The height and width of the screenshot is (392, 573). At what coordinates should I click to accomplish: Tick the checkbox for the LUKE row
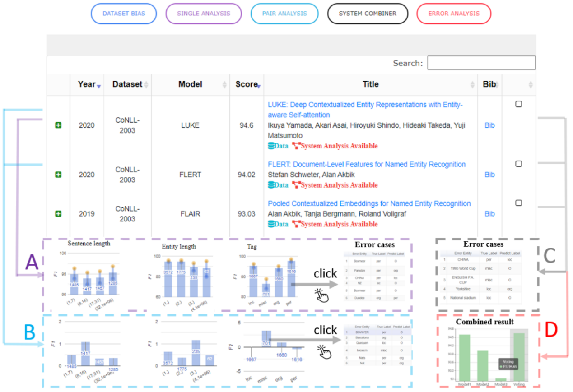point(518,104)
